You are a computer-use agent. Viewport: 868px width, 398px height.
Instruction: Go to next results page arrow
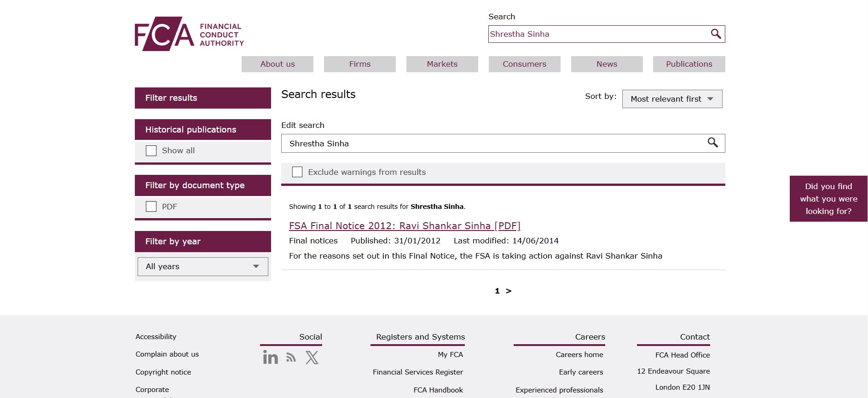tap(509, 291)
